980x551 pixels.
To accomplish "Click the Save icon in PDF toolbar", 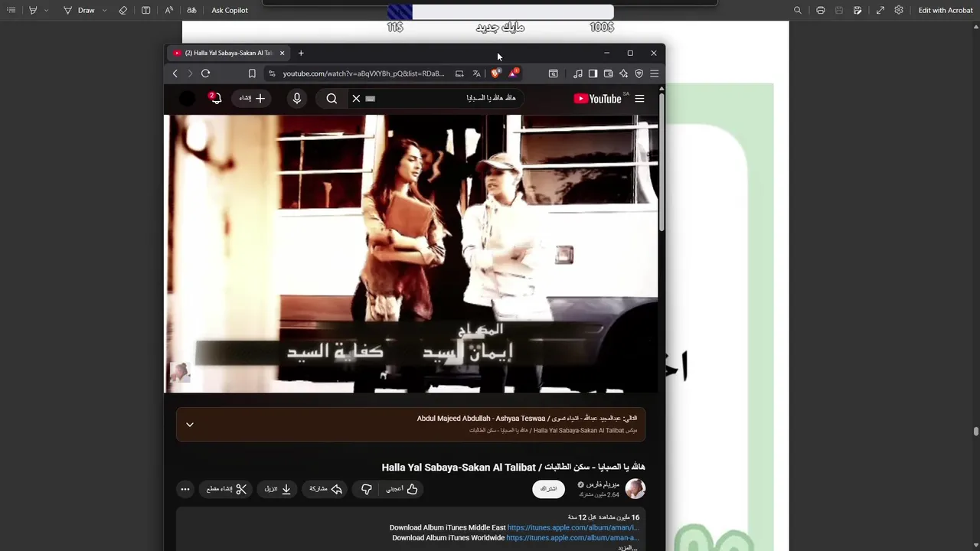I will pos(839,11).
